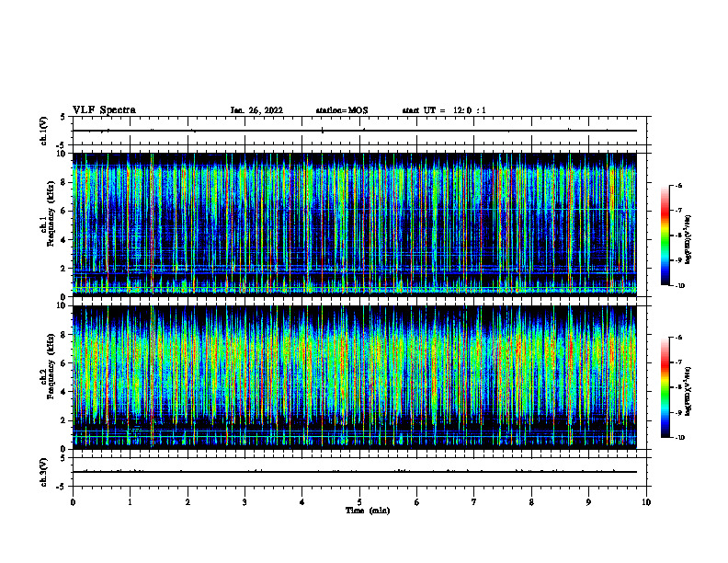The width and height of the screenshot is (728, 563).
Task: Click the ch.1 spectrogram "4" kHz tick label
Action: 63,240
